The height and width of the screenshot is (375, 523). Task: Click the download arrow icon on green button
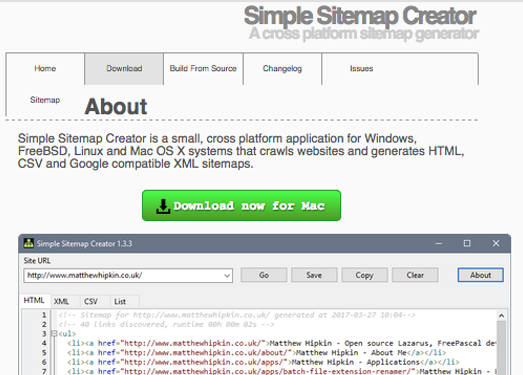pyautogui.click(x=163, y=206)
